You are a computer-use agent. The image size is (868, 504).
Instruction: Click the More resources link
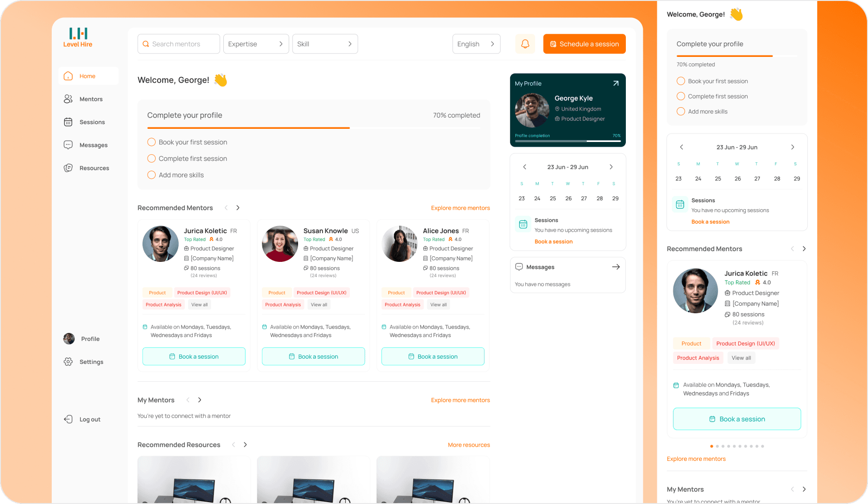[x=469, y=445]
